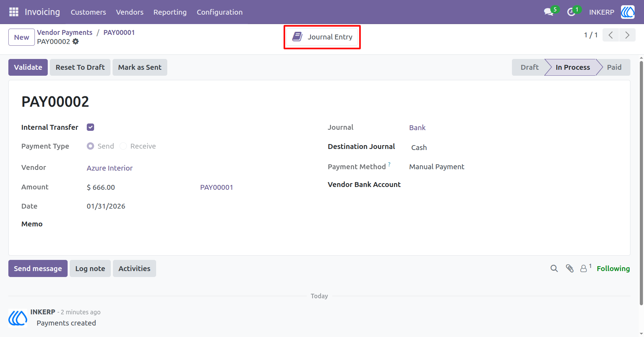Open the Reporting menu
This screenshot has height=337, width=644.
coord(170,12)
